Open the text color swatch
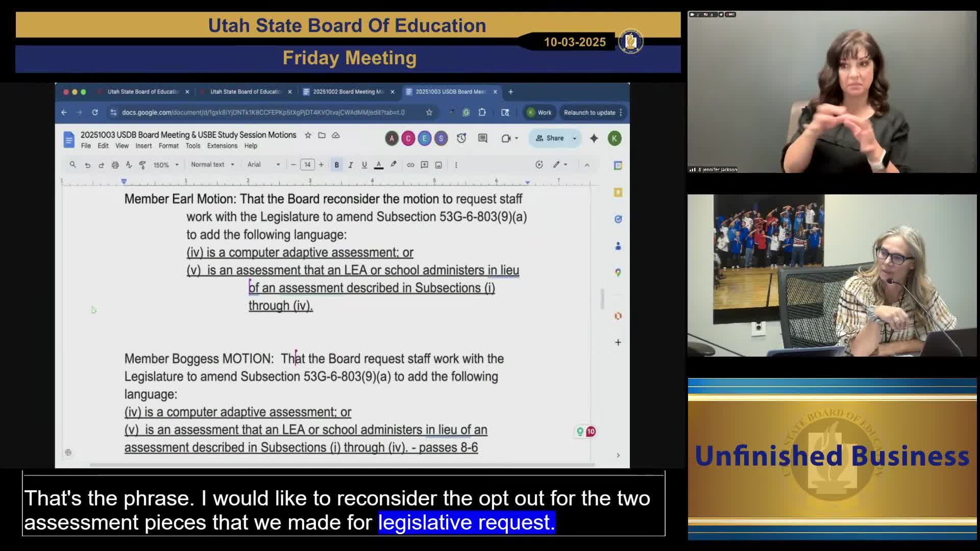Image resolution: width=980 pixels, height=551 pixels. (379, 165)
